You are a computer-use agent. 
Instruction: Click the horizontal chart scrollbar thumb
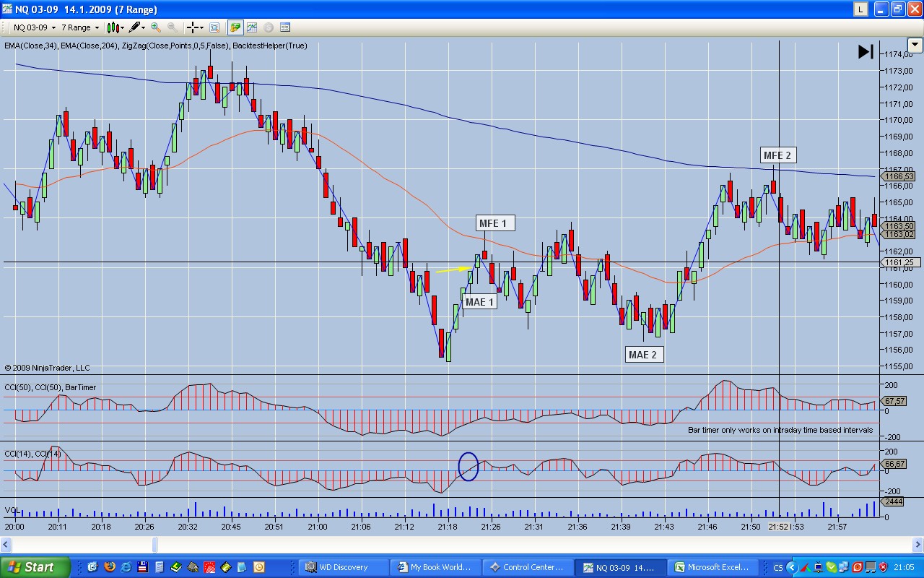pos(155,544)
